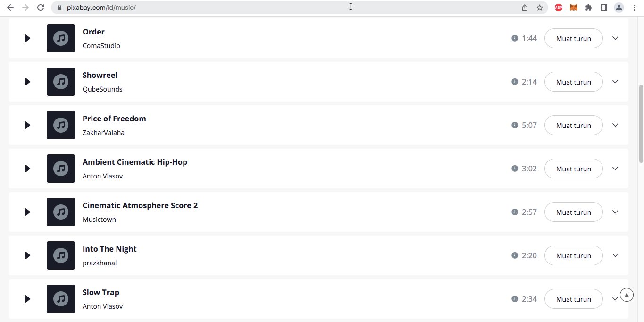Visit artist ZakharValaha profile
The height and width of the screenshot is (322, 644).
(x=103, y=133)
